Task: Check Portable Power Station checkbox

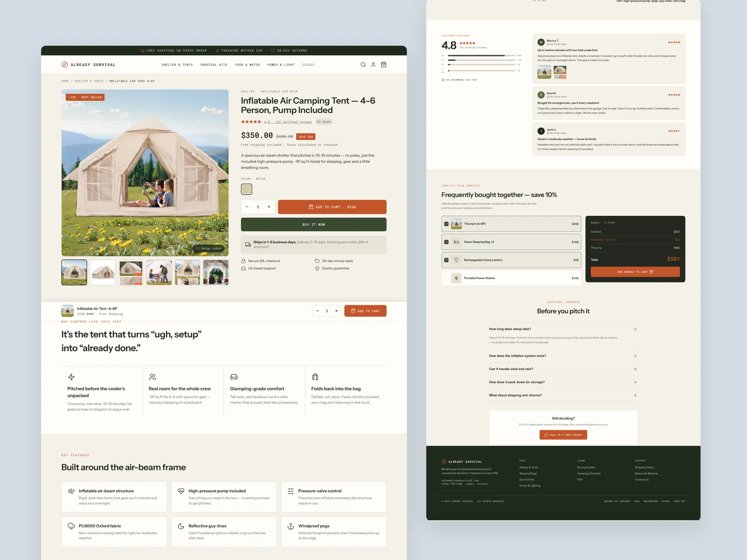Action: (447, 278)
